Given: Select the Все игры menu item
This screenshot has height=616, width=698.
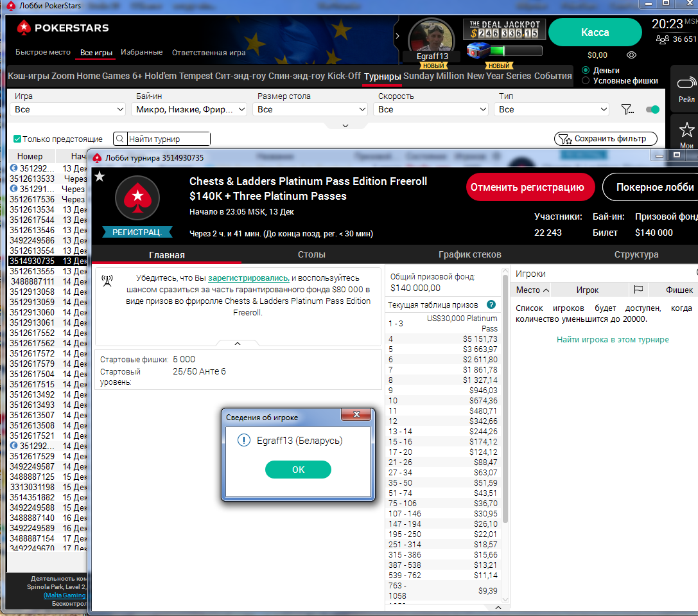Looking at the screenshot, I should pyautogui.click(x=96, y=53).
